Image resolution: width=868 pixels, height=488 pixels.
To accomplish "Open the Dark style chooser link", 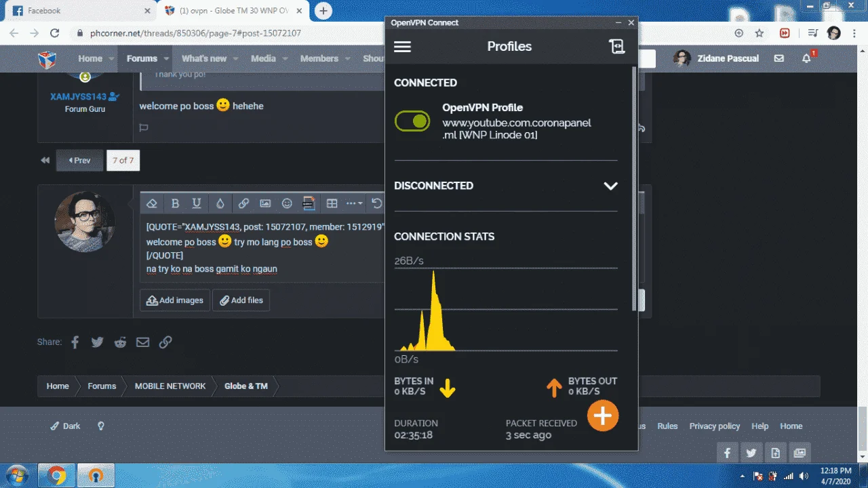I will pos(66,426).
